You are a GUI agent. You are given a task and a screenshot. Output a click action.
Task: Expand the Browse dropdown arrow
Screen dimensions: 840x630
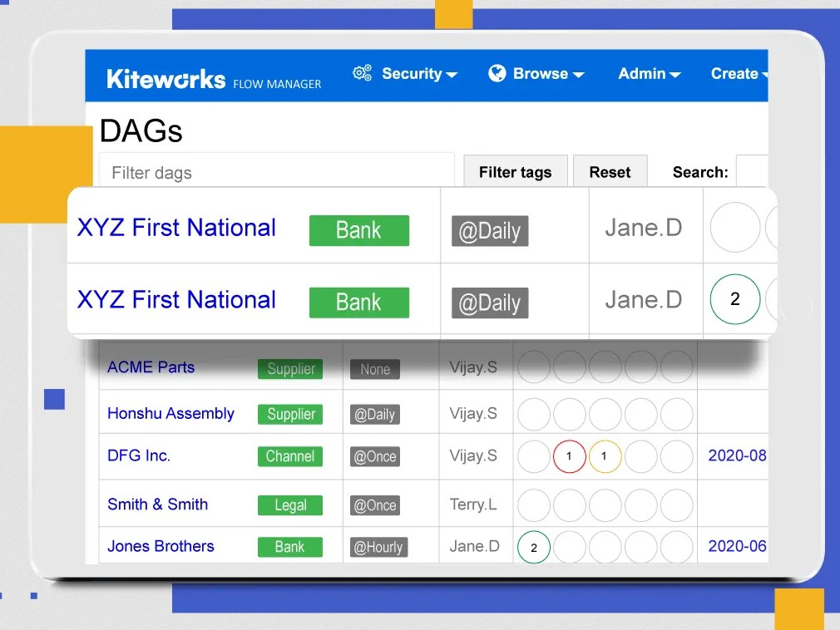[578, 75]
